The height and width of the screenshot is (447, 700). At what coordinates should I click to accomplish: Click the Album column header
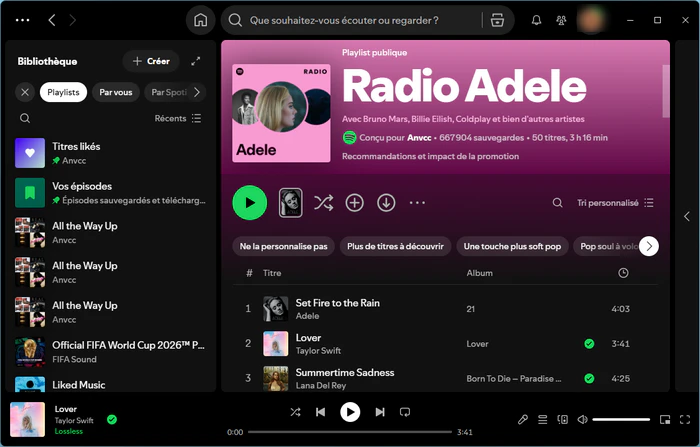click(x=479, y=273)
